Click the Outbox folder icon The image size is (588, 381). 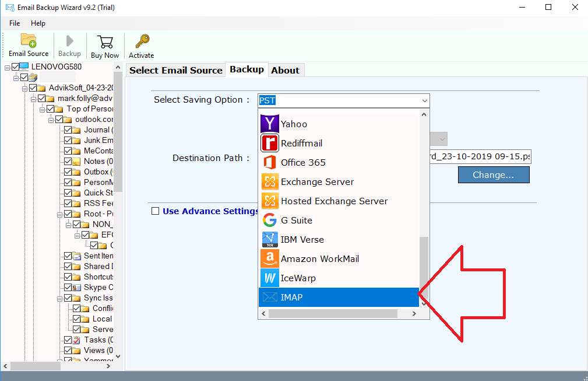[76, 172]
